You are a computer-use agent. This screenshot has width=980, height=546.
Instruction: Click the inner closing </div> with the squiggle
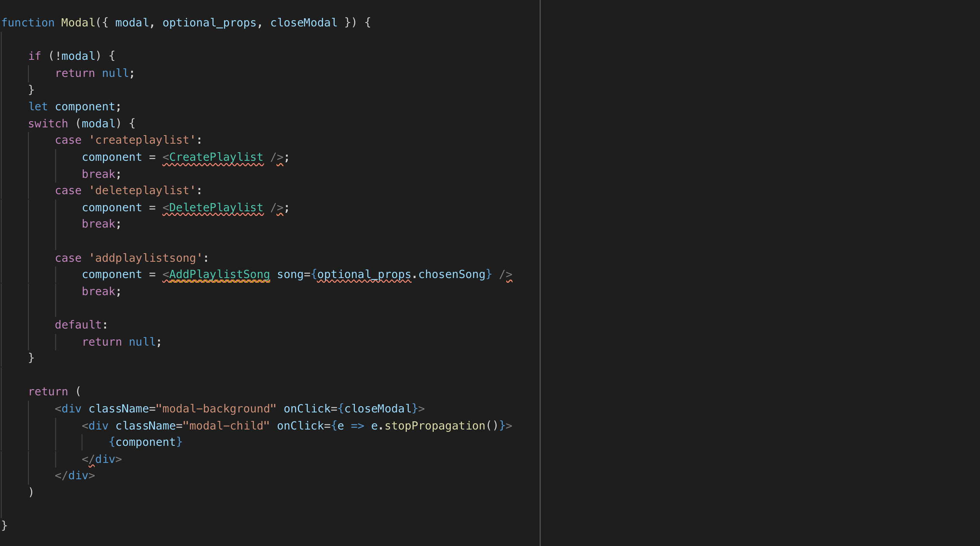102,459
